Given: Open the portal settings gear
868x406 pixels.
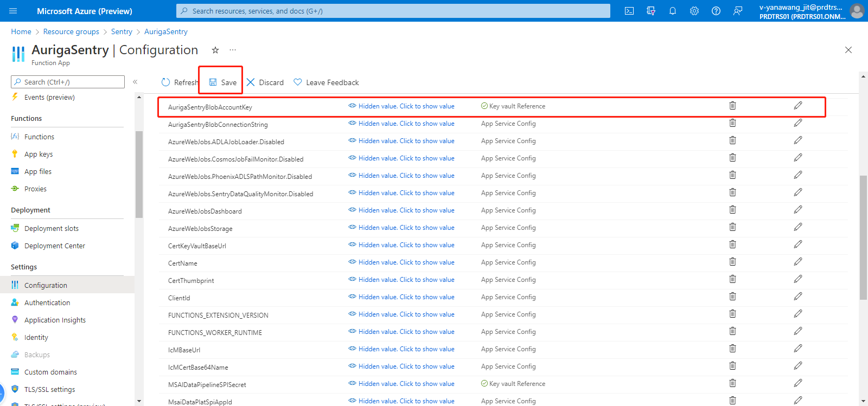Looking at the screenshot, I should (694, 11).
